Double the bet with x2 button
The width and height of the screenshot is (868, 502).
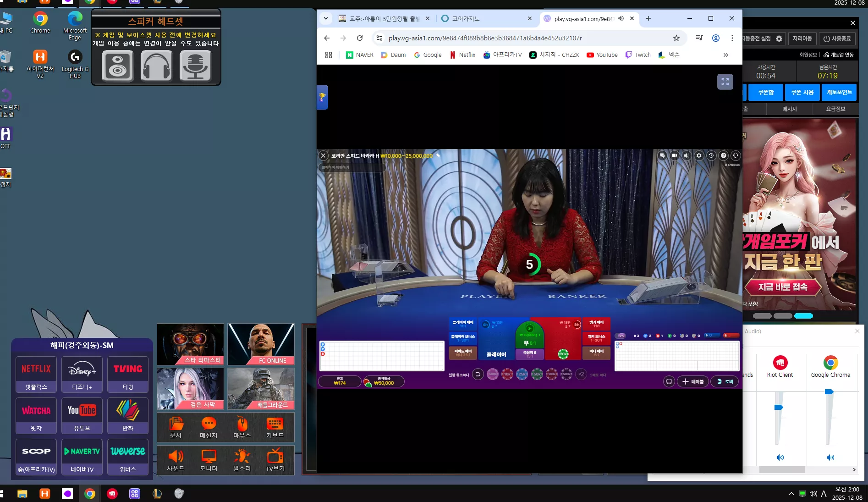pos(581,374)
